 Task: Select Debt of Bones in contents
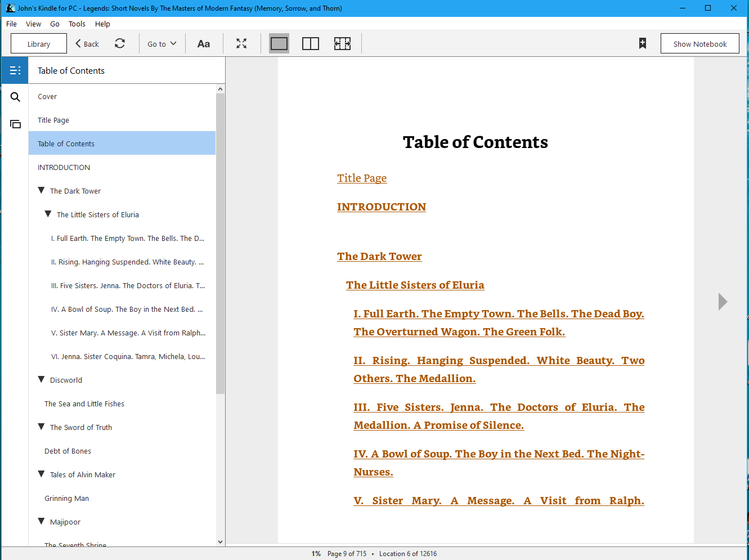[x=68, y=451]
